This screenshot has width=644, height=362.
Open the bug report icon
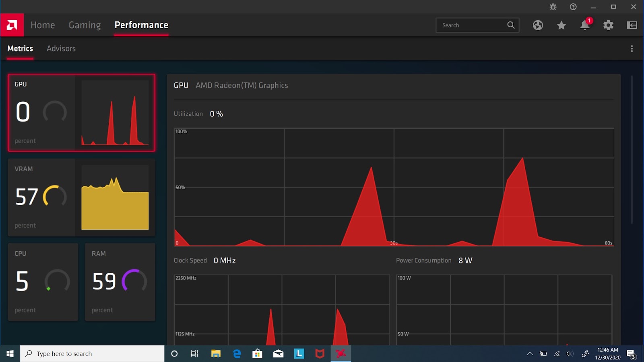tap(553, 7)
